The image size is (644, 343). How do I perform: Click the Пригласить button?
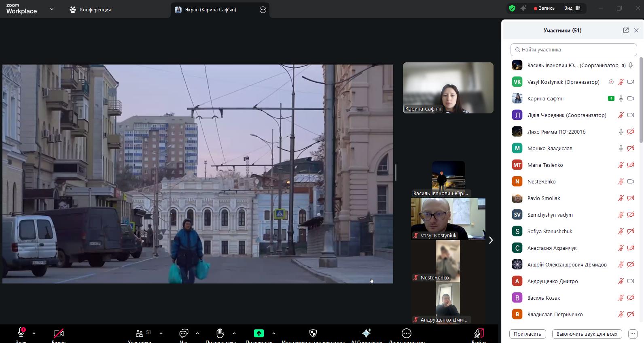point(527,334)
